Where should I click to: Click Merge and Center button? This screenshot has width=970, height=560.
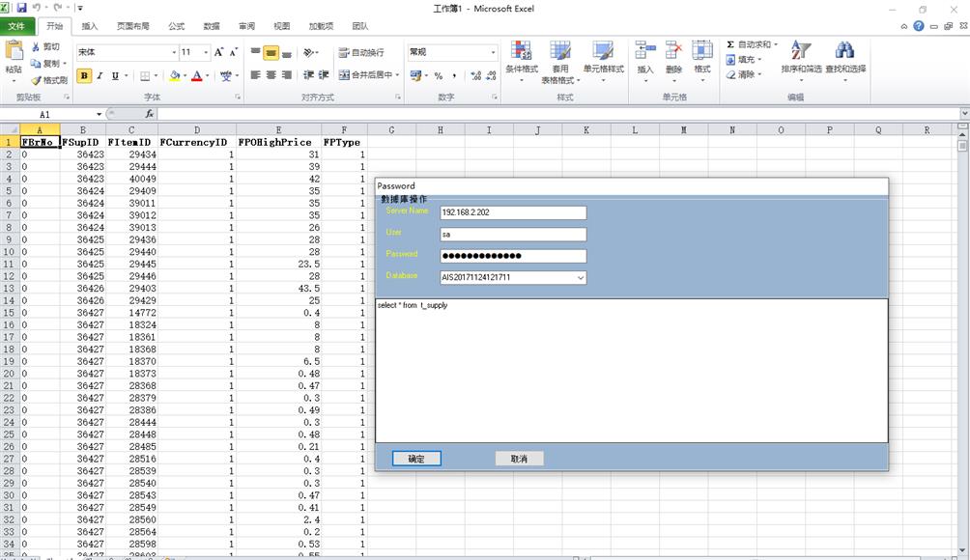tap(365, 74)
